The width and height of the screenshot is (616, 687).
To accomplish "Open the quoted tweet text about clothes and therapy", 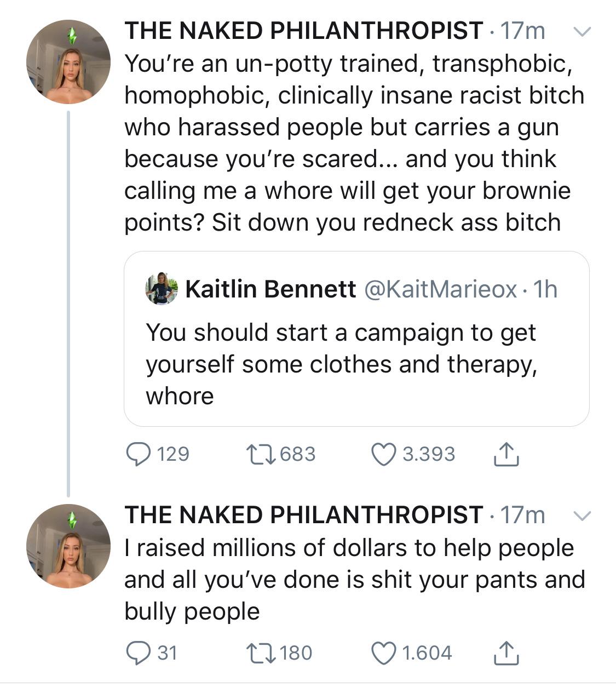I will tap(341, 364).
